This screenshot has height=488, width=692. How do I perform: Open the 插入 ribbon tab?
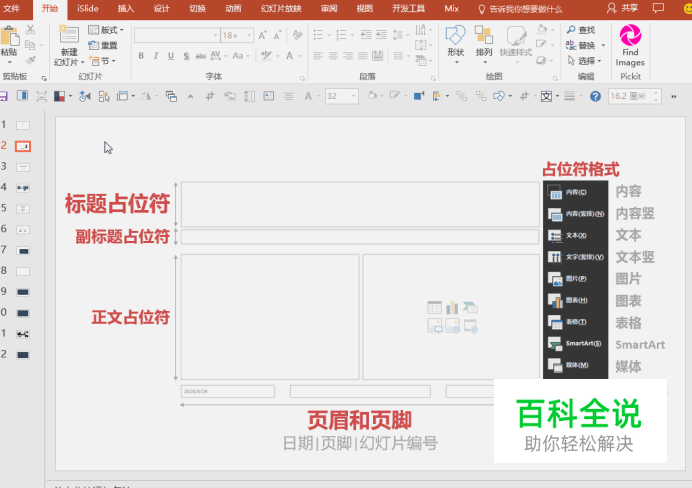point(126,8)
